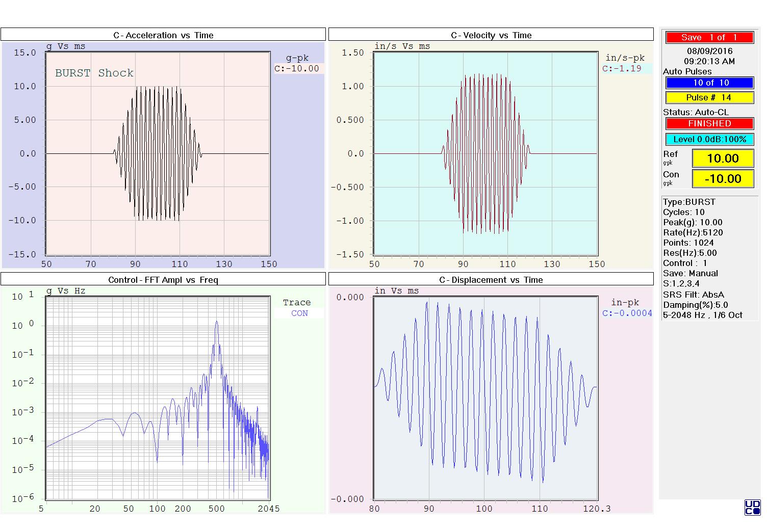This screenshot has width=767, height=532.
Task: Click the red Save 1 of 1 indicator
Action: [709, 37]
